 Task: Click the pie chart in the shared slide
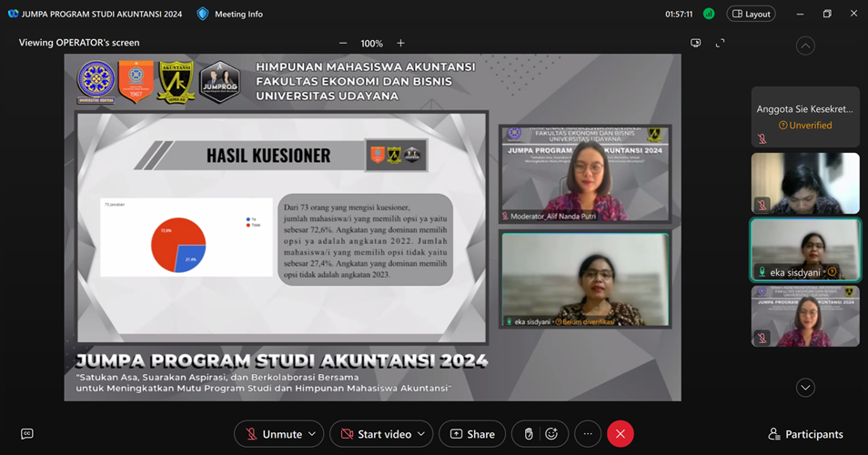pos(178,245)
